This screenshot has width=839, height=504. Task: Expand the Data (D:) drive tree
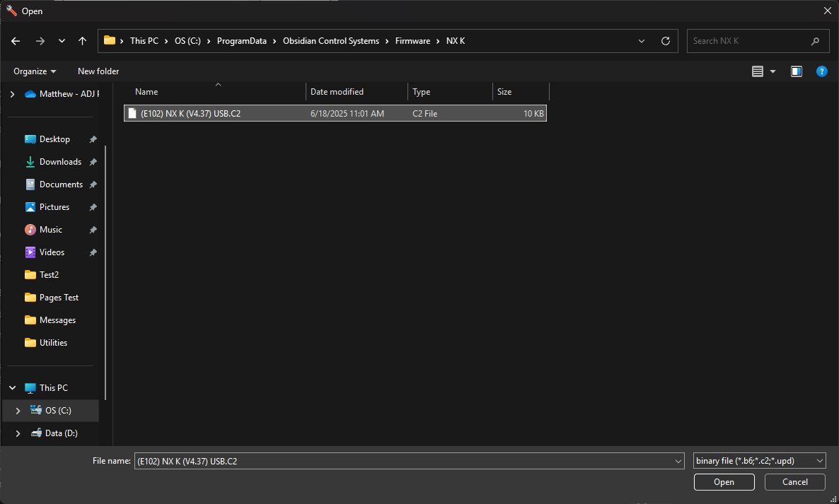point(18,433)
